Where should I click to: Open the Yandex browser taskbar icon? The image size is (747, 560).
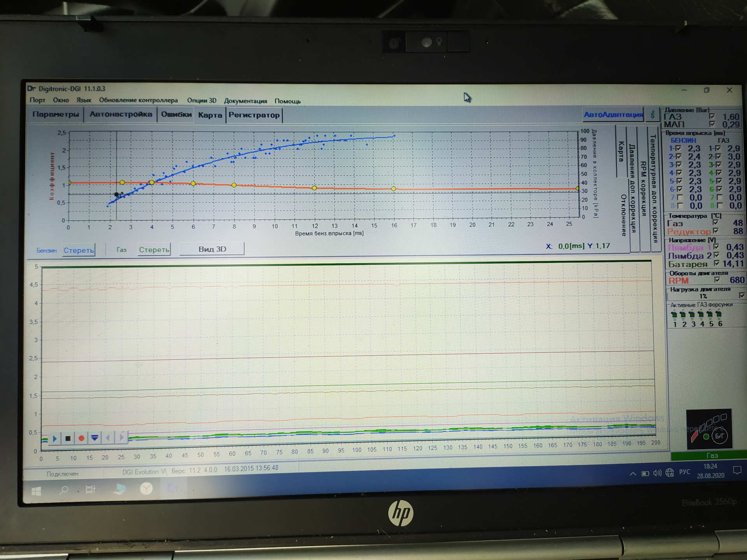click(146, 488)
